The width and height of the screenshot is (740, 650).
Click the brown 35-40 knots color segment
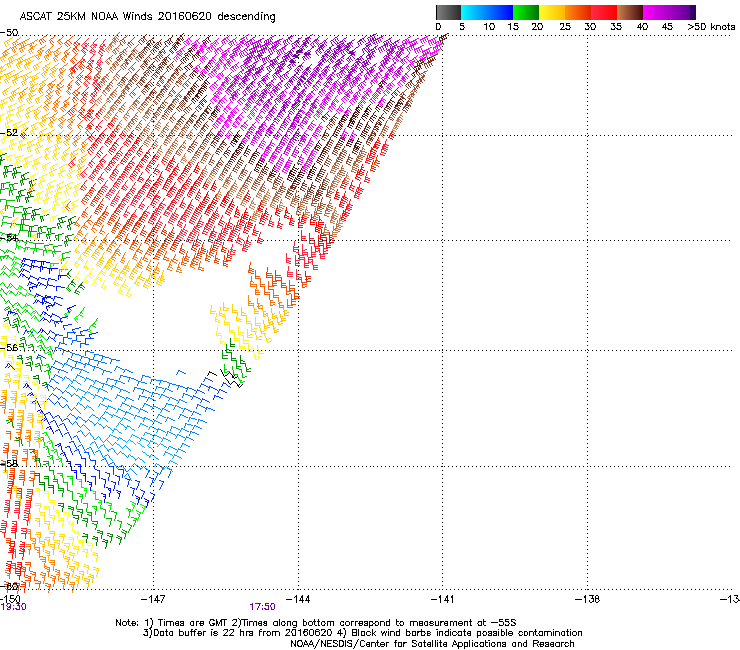pyautogui.click(x=630, y=12)
